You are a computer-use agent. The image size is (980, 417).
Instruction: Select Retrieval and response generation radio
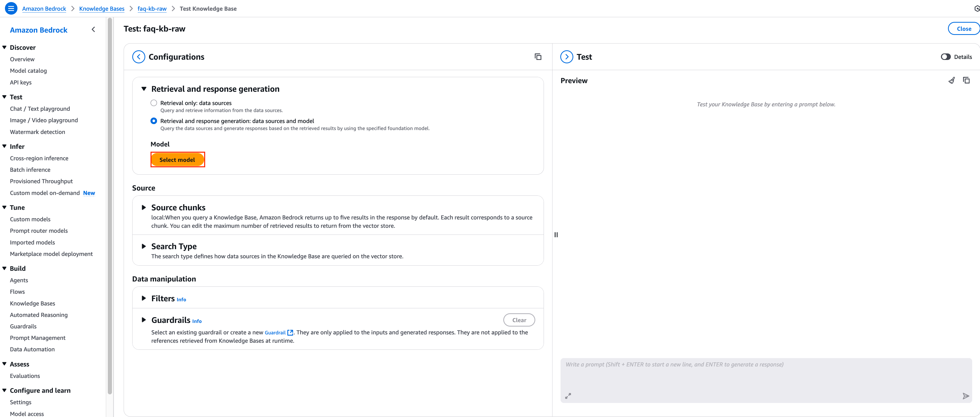coord(154,121)
